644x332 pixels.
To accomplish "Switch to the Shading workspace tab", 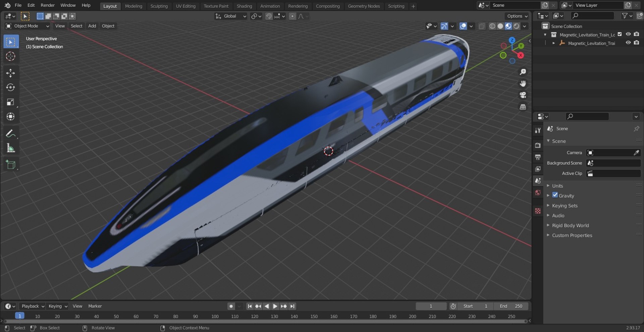I will 244,6.
